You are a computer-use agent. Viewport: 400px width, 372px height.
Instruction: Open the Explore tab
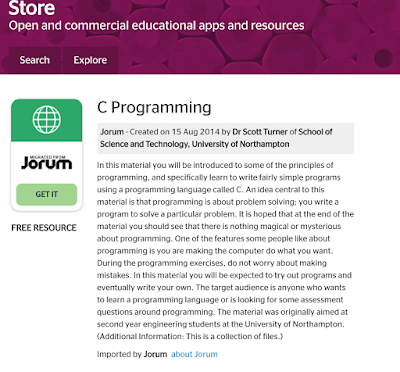pyautogui.click(x=90, y=60)
